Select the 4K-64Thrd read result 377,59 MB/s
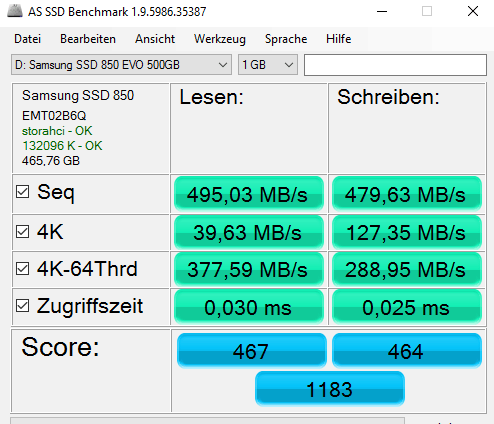The width and height of the screenshot is (494, 424). tap(249, 269)
